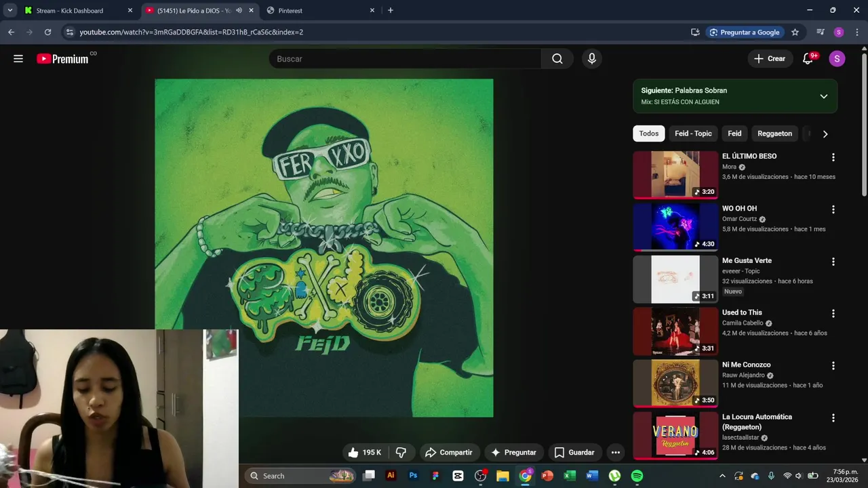
Task: Click the Crear button
Action: (770, 59)
